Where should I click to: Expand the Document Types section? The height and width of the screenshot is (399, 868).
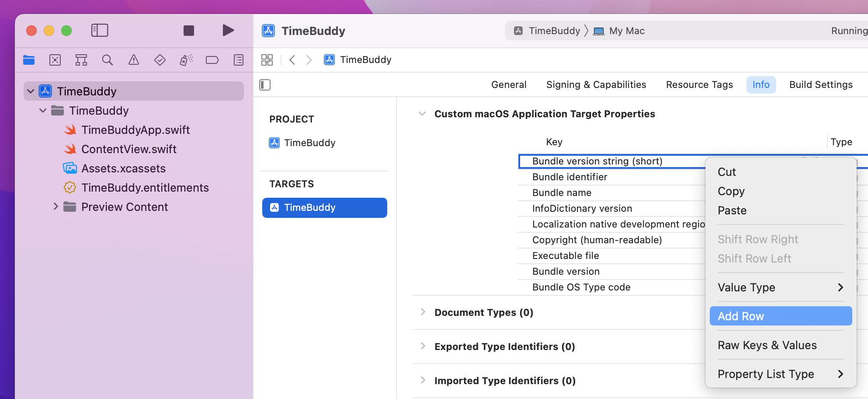pyautogui.click(x=423, y=312)
